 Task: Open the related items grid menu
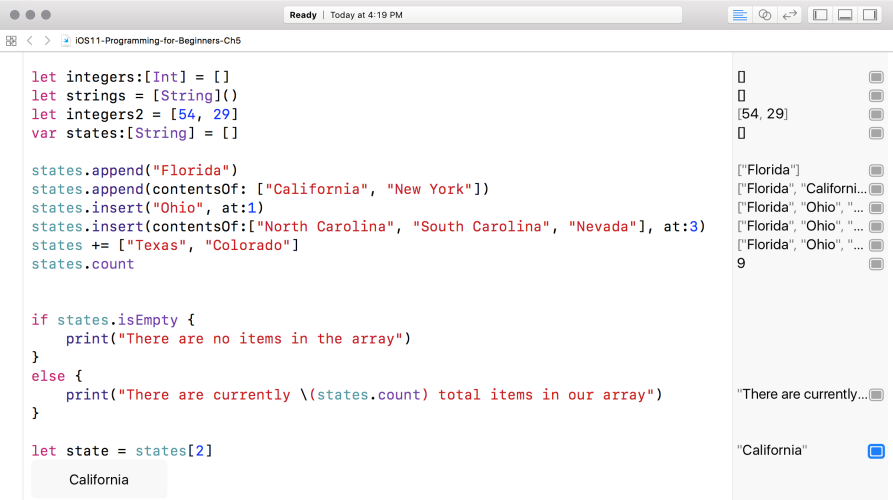11,40
